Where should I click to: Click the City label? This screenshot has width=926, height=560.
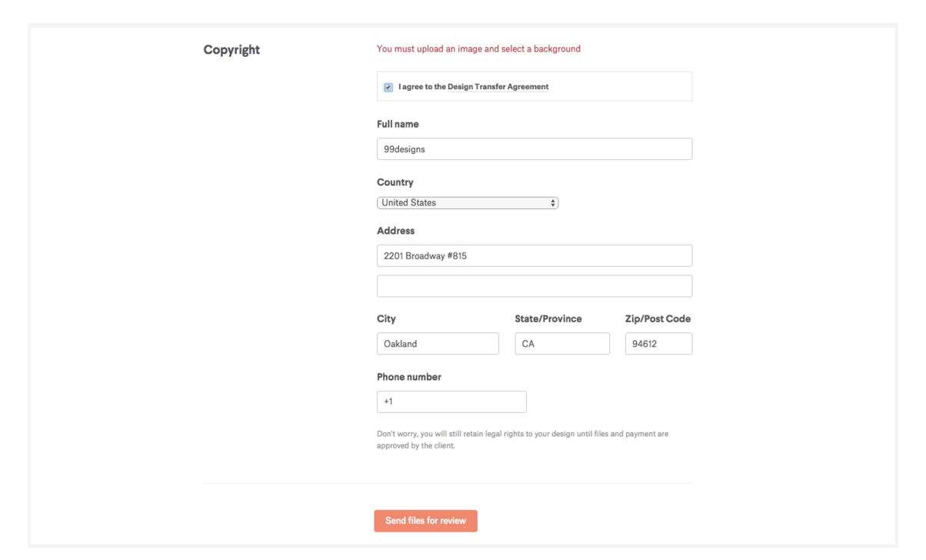[x=386, y=318]
